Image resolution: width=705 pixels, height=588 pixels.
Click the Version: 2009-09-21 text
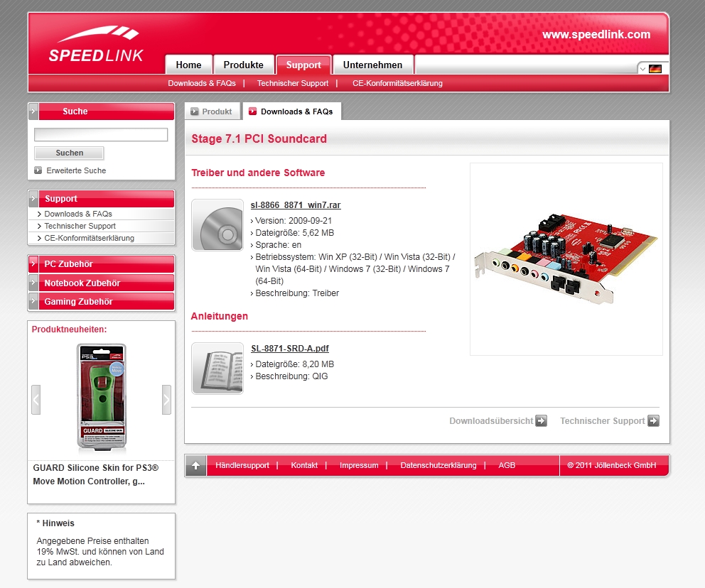tap(294, 221)
